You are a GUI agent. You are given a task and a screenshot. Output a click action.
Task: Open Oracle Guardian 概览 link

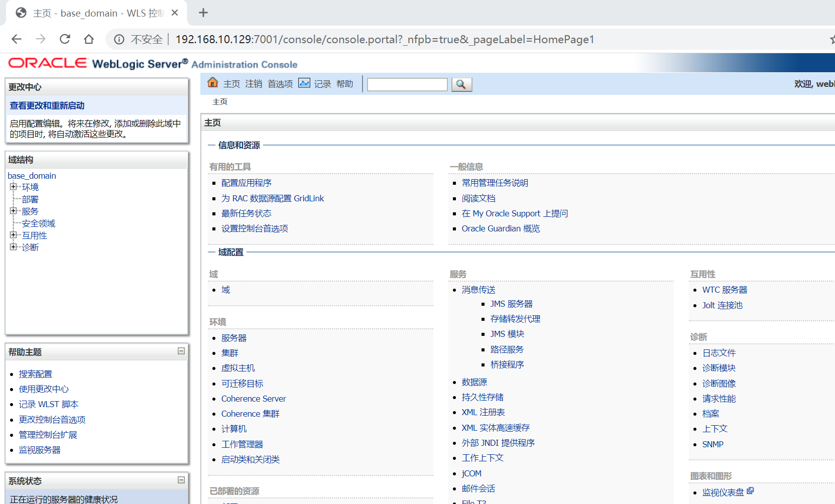(x=501, y=228)
